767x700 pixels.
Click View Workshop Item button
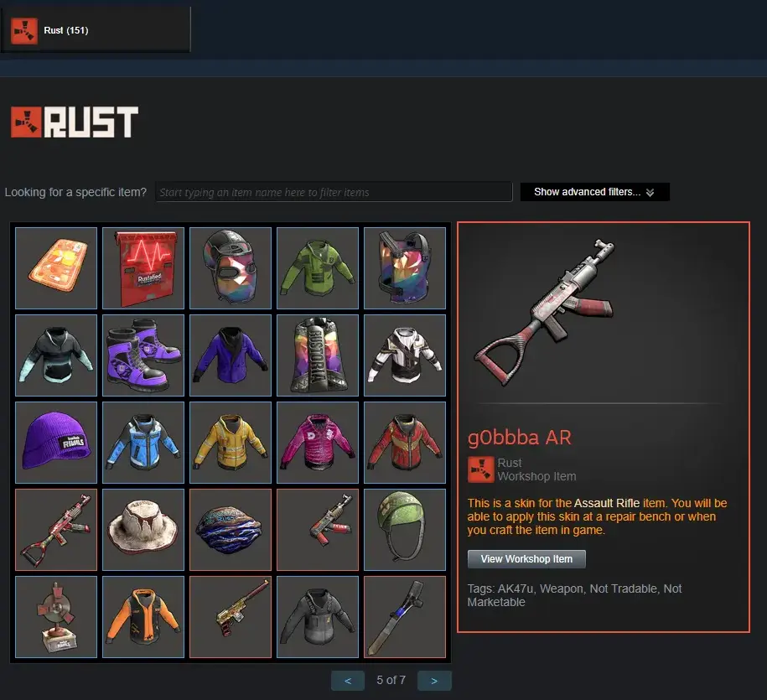pos(526,558)
